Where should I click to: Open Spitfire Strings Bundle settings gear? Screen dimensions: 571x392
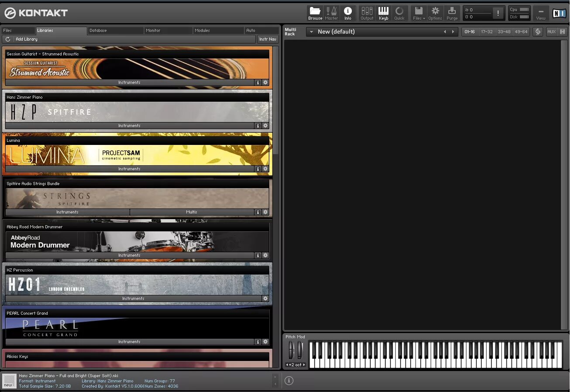pos(265,212)
